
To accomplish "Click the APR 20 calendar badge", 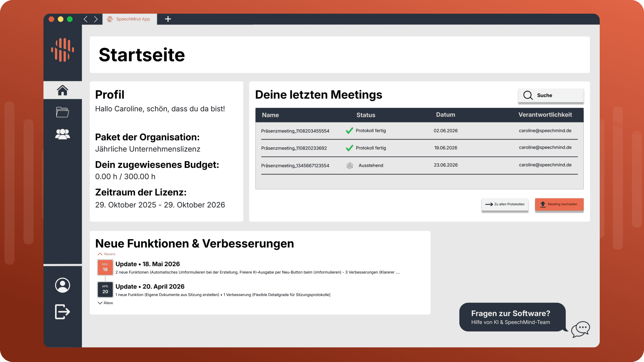I will pyautogui.click(x=105, y=289).
